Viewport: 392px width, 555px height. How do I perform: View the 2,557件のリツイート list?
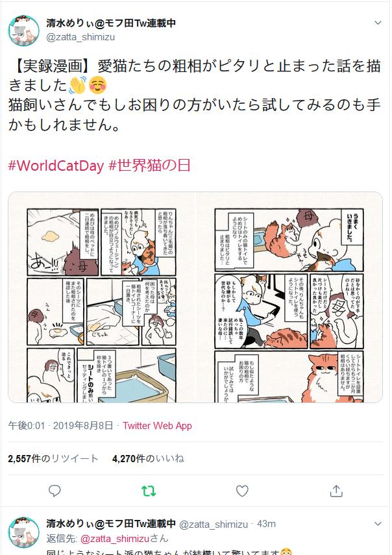[53, 459]
